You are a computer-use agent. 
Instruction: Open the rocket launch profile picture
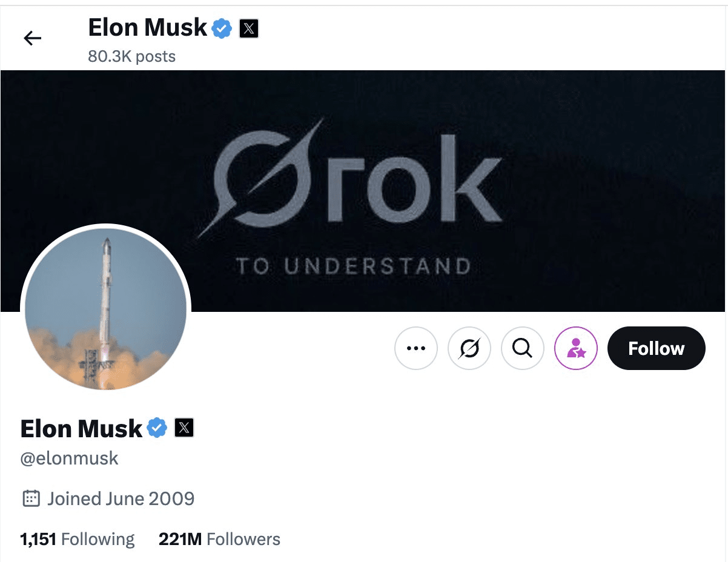[x=106, y=310]
